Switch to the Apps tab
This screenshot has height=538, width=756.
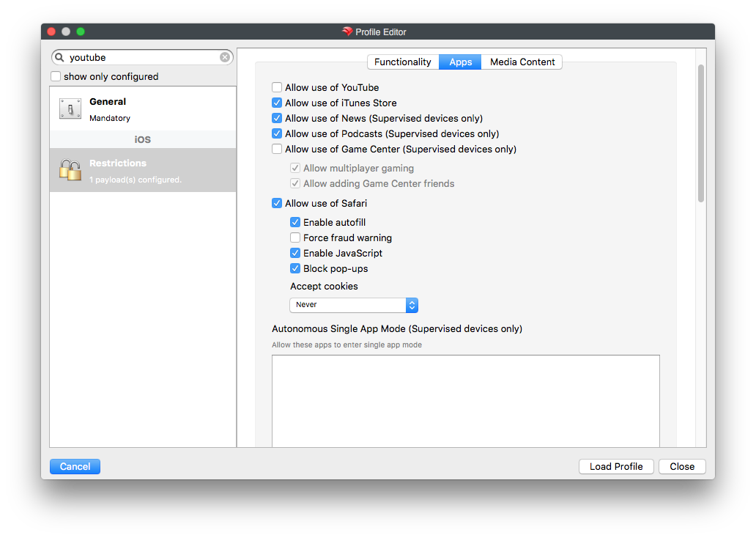pyautogui.click(x=461, y=62)
